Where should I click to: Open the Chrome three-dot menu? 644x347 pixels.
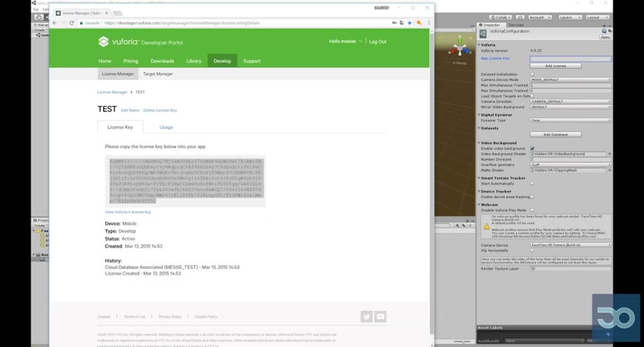429,23
